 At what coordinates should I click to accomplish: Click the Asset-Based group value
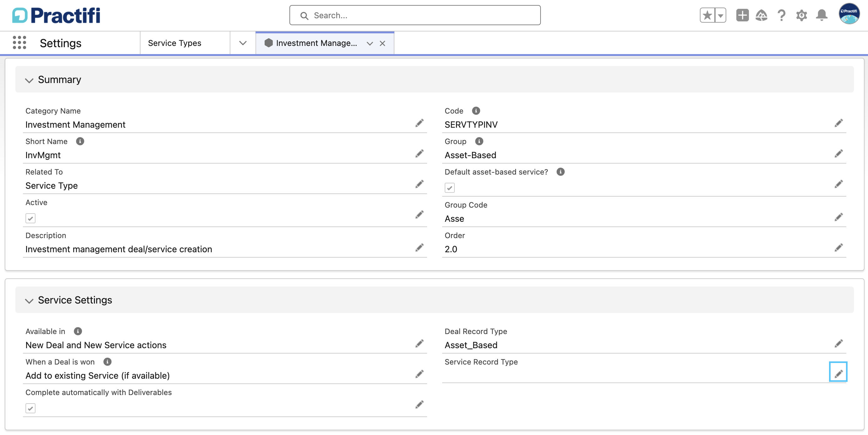pos(470,155)
